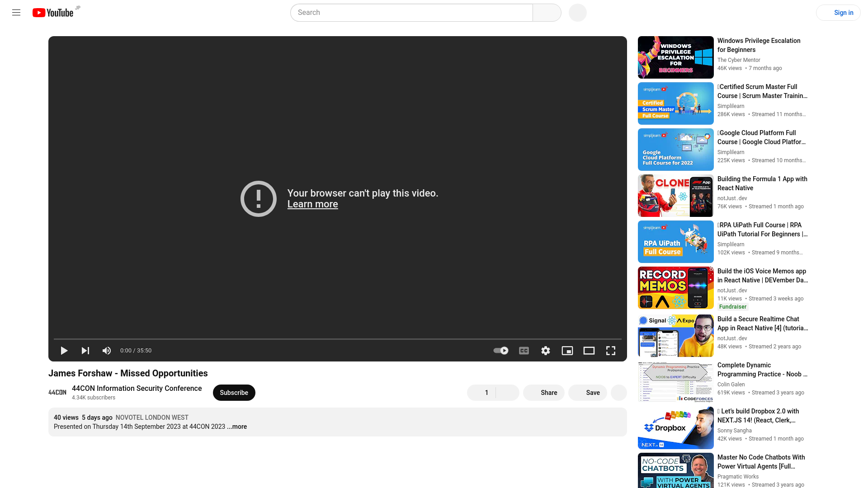Click the video title James Forshaw
Image resolution: width=868 pixels, height=488 pixels.
pos(128,373)
